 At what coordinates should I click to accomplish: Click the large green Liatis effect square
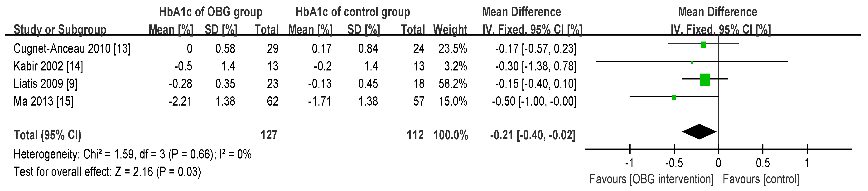[705, 80]
